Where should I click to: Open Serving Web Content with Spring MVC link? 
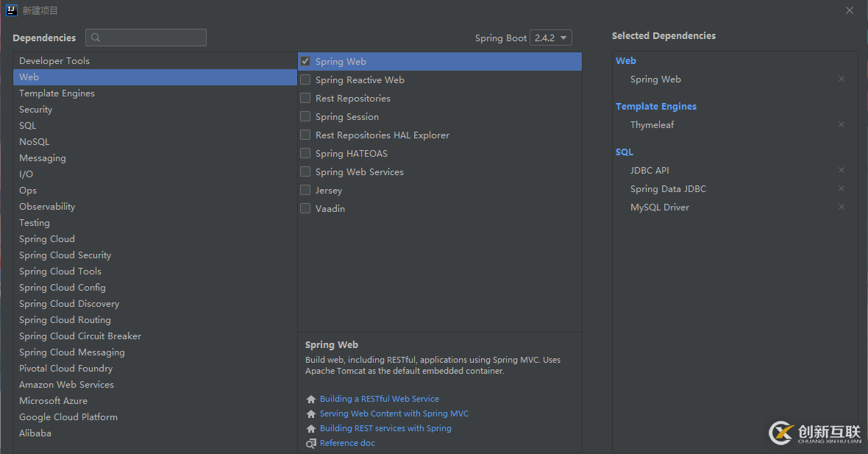click(x=394, y=414)
